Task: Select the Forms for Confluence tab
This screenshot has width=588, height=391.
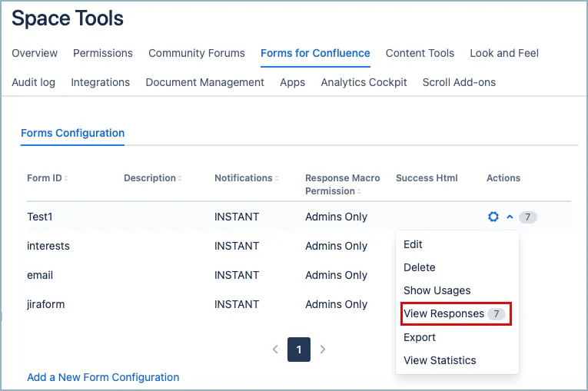Action: [x=315, y=53]
